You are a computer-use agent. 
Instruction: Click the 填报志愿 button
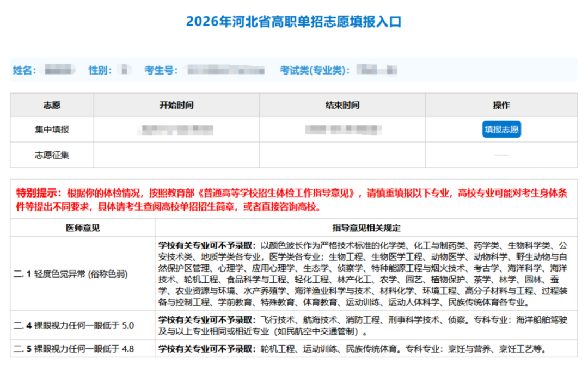501,129
